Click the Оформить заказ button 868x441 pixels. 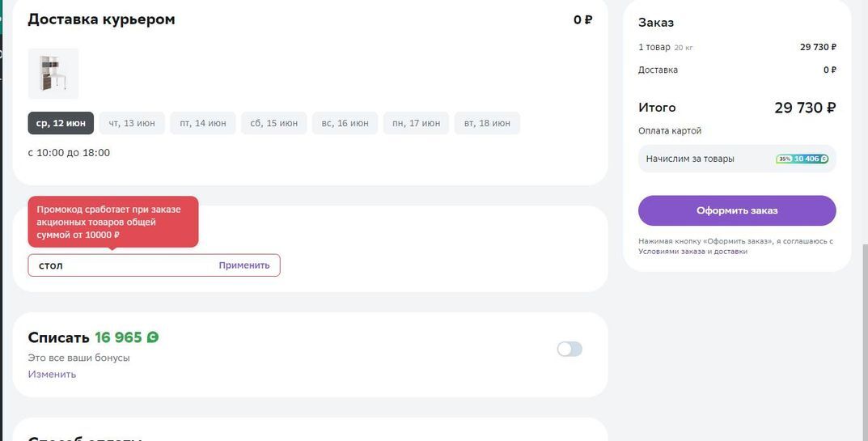(x=737, y=210)
